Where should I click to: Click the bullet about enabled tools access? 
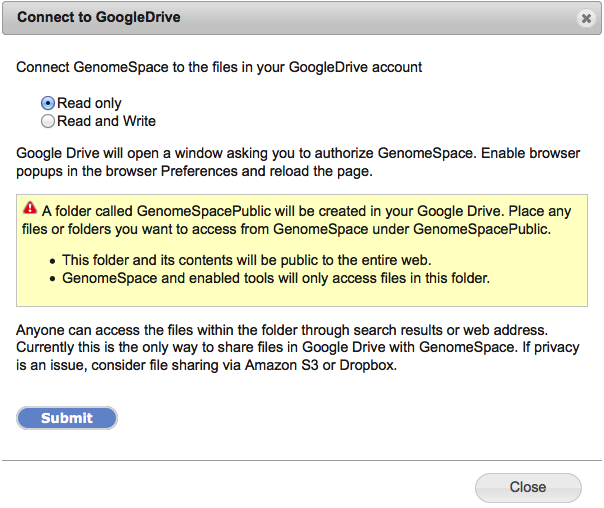click(275, 277)
